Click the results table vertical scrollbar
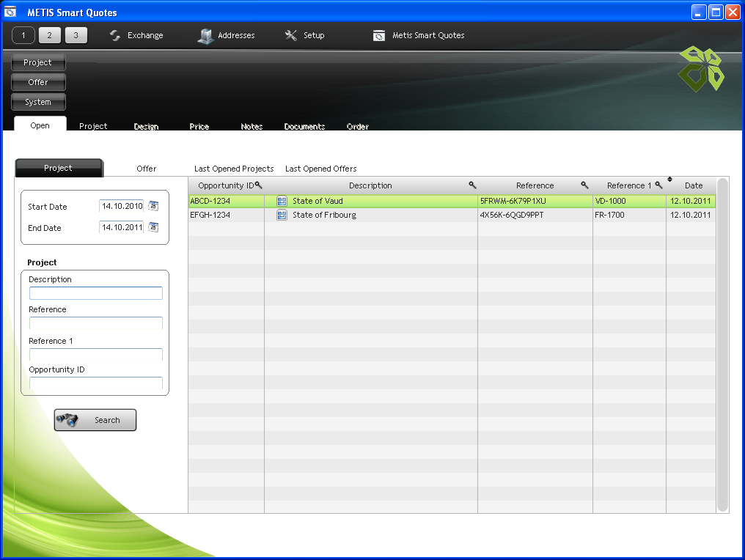Viewport: 745px width, 560px height. point(723,345)
